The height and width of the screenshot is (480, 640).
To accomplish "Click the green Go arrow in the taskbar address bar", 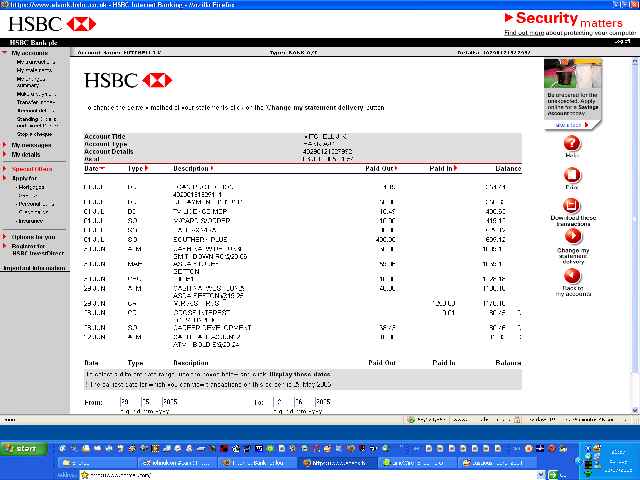I will pos(552,475).
